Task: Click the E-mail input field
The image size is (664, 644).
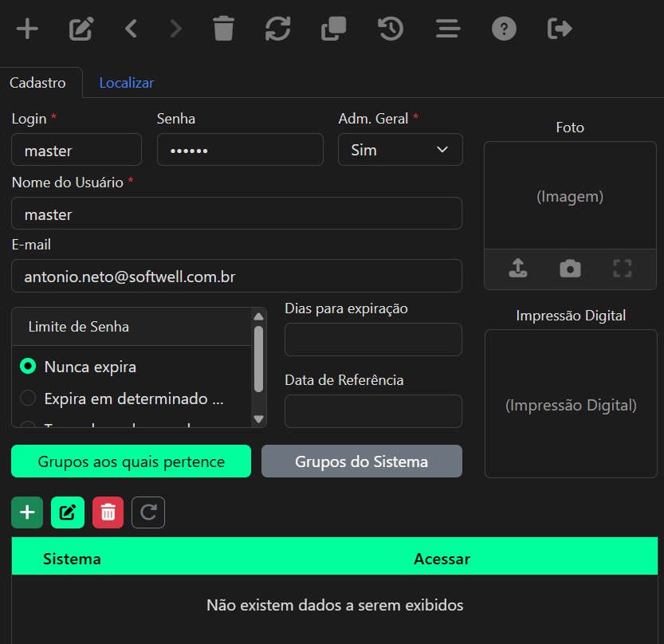Action: 236,276
